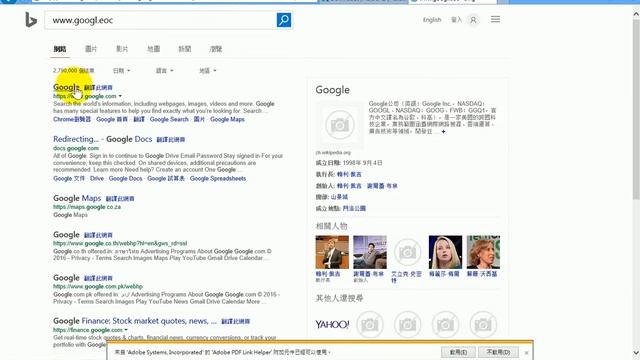Viewport: 640px width, 360px height.
Task: Switch to the videos tab
Action: [x=122, y=49]
